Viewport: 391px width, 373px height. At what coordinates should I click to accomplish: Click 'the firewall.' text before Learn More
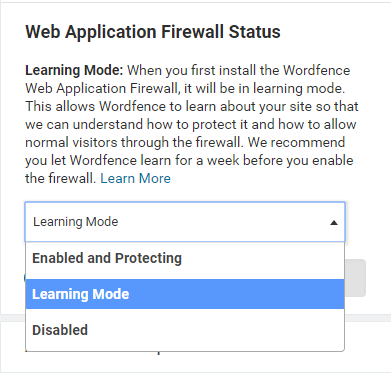61,179
